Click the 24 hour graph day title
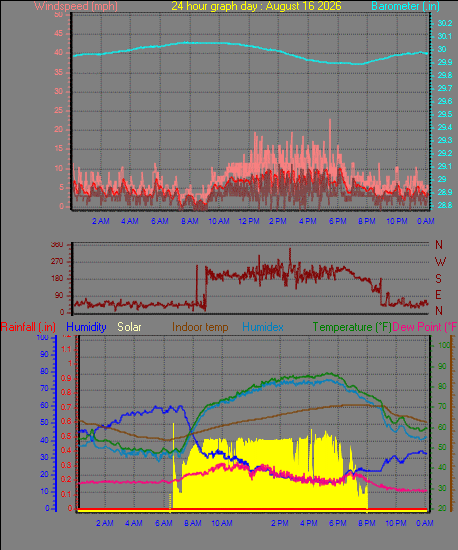The height and width of the screenshot is (550, 458). 256,6
